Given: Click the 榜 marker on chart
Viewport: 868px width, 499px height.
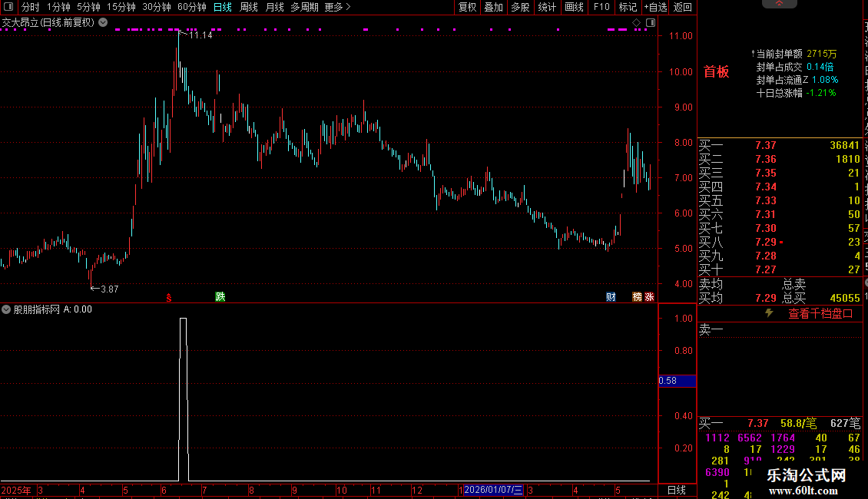Looking at the screenshot, I should [637, 297].
